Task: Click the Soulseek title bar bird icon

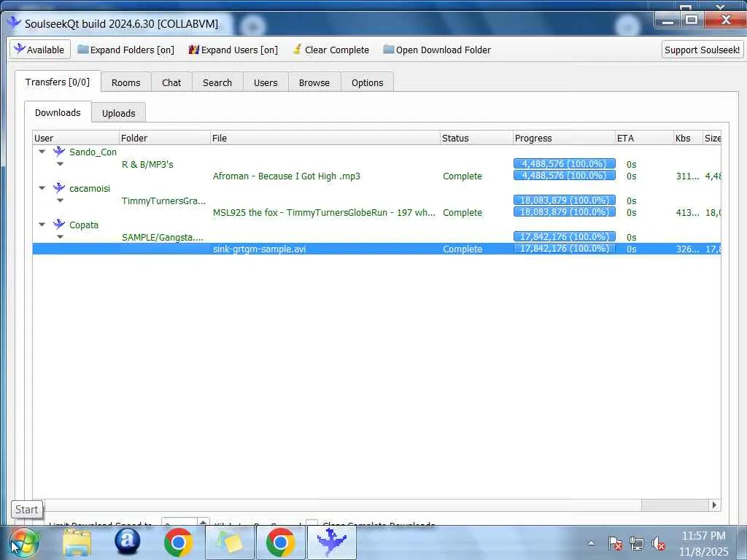Action: tap(14, 23)
